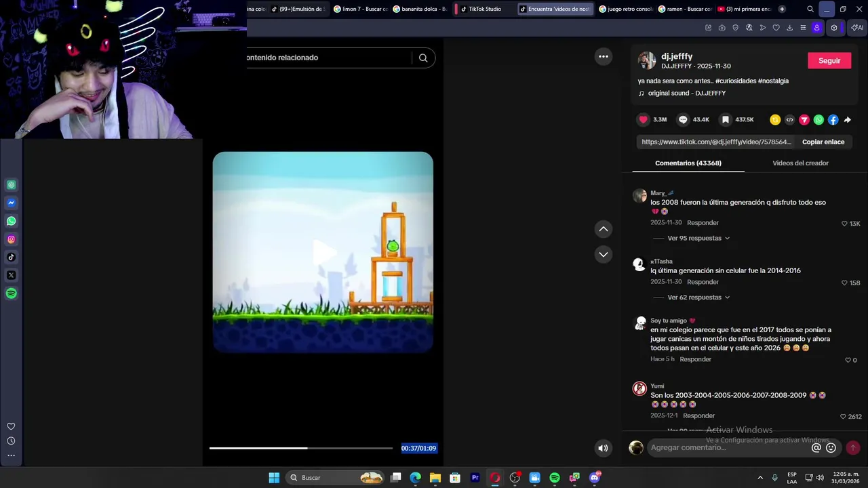868x488 pixels.
Task: Switch to 'bananita dolca' browser tab
Action: (x=420, y=9)
